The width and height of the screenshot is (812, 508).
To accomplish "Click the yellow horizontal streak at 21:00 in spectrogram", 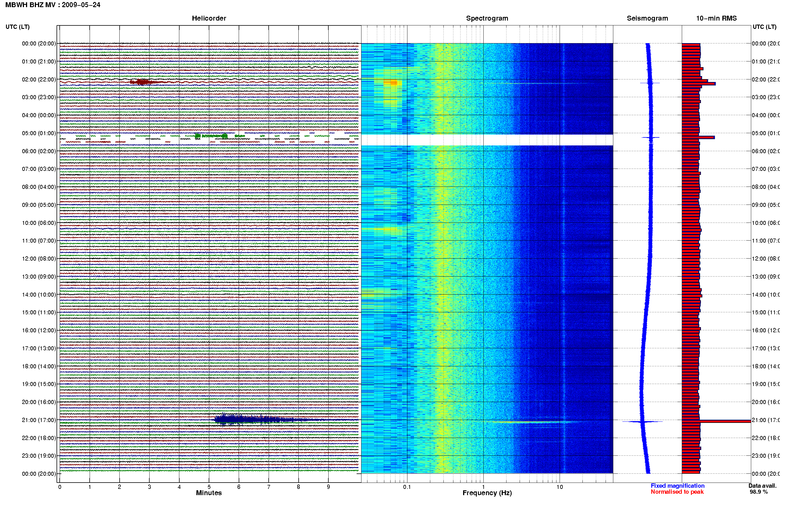I will 527,422.
